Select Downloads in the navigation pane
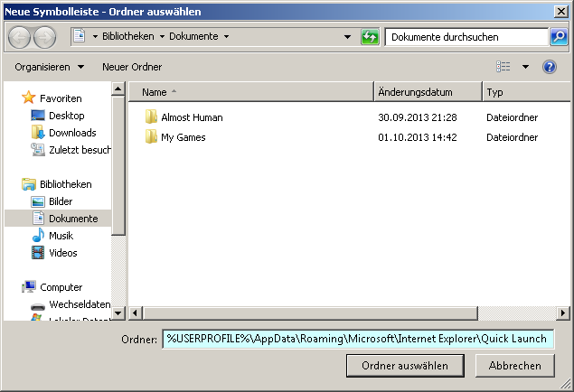Screen dimensions: 574x392 [72, 133]
